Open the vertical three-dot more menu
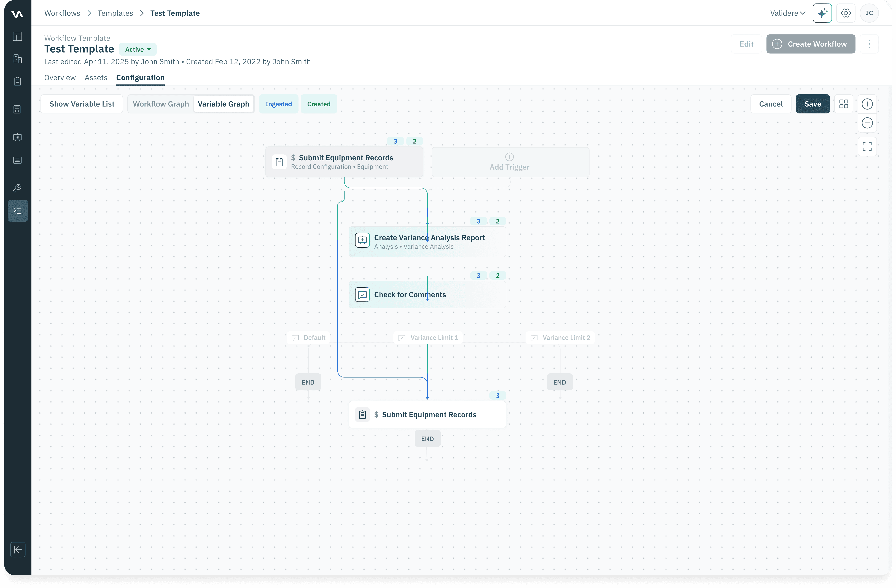This screenshot has height=588, width=896. 869,44
